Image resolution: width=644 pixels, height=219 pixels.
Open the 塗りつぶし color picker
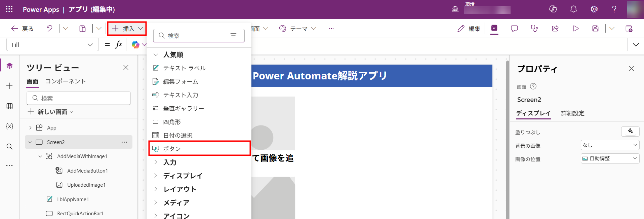pos(630,132)
